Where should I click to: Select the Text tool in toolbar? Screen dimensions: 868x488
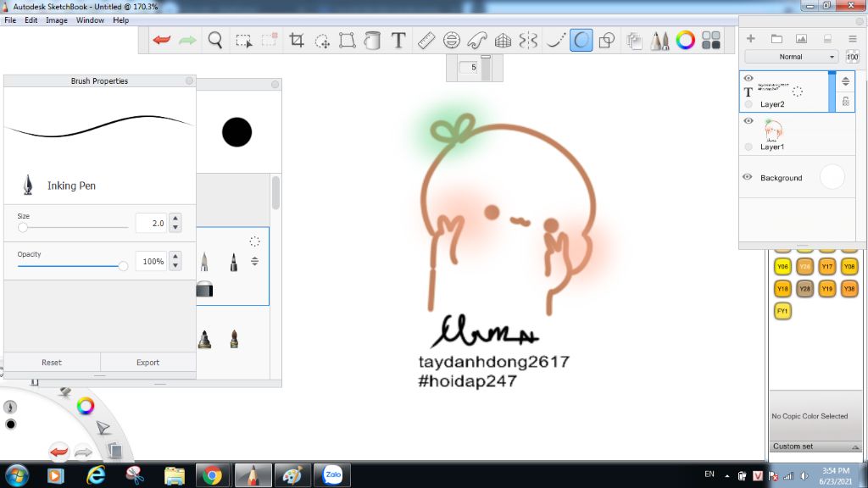398,40
